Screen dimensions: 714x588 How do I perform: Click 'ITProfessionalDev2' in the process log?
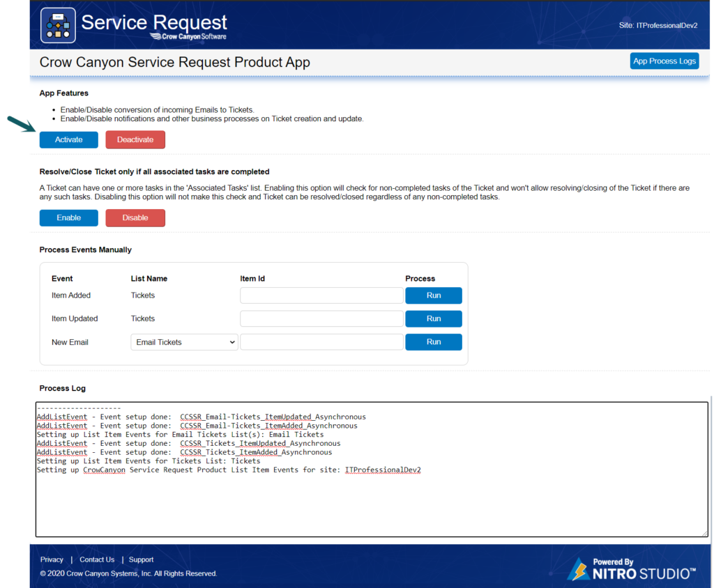pos(383,470)
